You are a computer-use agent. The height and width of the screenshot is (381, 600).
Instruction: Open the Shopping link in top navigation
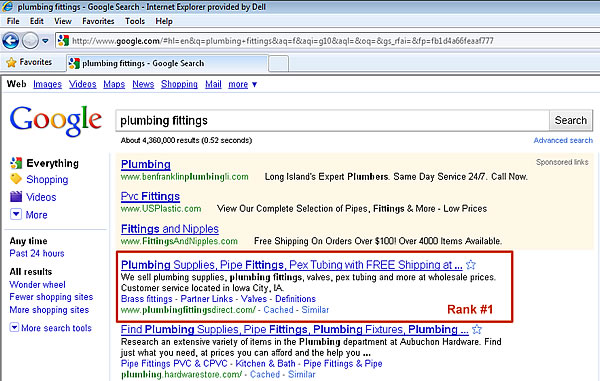[x=179, y=84]
